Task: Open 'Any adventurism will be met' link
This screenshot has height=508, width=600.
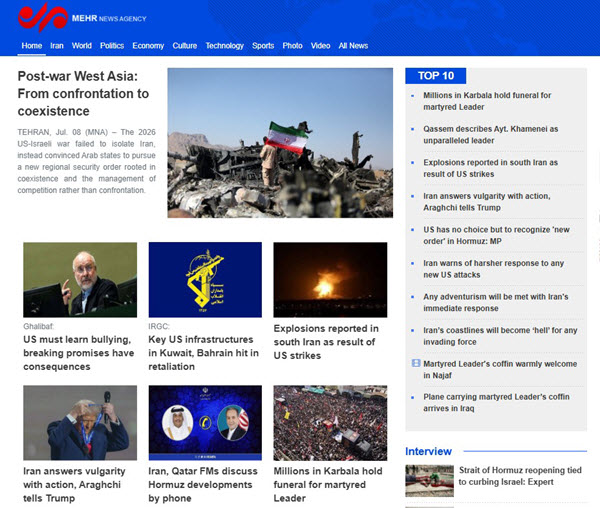Action: 496,303
